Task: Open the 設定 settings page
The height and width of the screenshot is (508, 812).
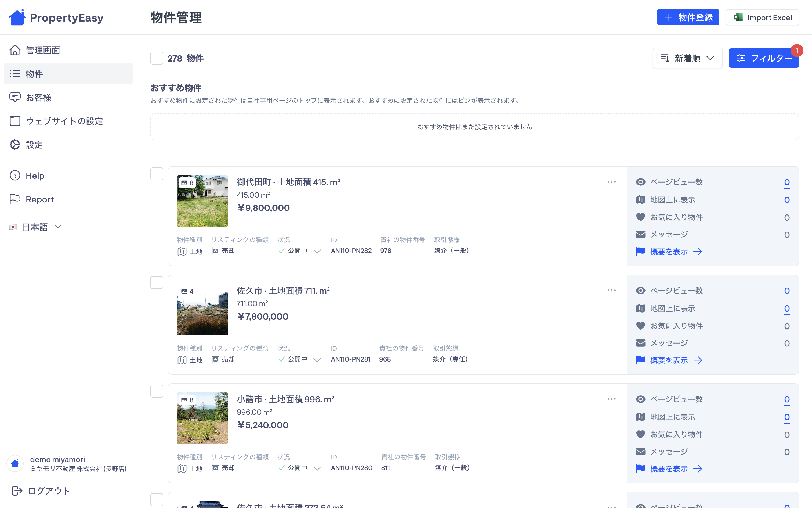Action: (68, 145)
